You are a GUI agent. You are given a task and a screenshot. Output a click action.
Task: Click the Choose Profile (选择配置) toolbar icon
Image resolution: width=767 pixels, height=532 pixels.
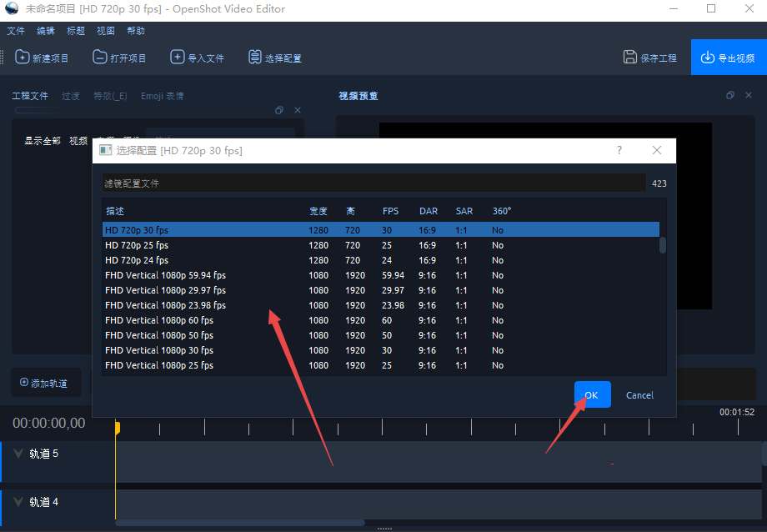(x=255, y=58)
